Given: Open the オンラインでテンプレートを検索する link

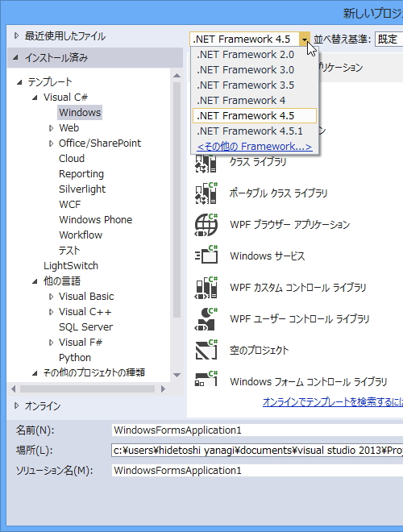Looking at the screenshot, I should click(333, 402).
